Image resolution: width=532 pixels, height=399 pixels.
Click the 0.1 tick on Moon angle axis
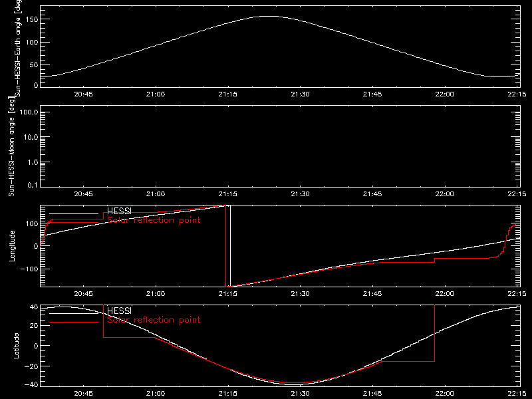click(33, 185)
